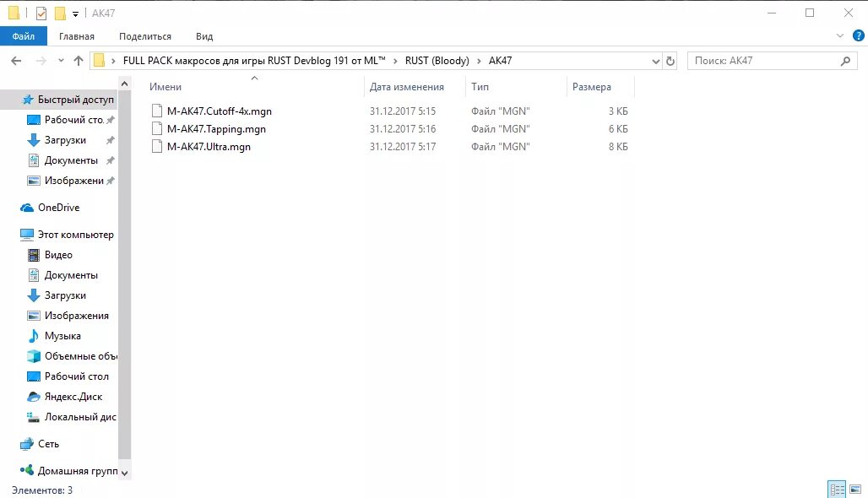The image size is (868, 498).
Task: Click navigation pane scrollbar down arrow
Action: [x=125, y=473]
